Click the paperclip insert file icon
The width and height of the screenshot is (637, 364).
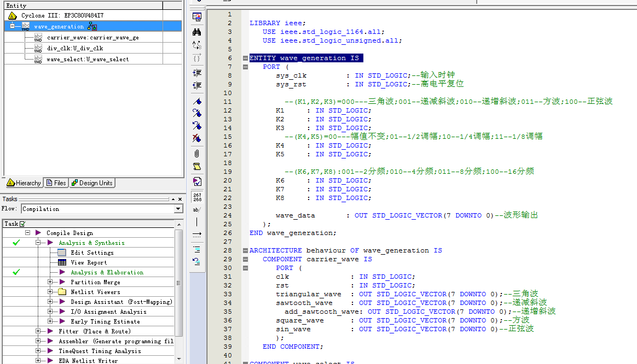(197, 154)
